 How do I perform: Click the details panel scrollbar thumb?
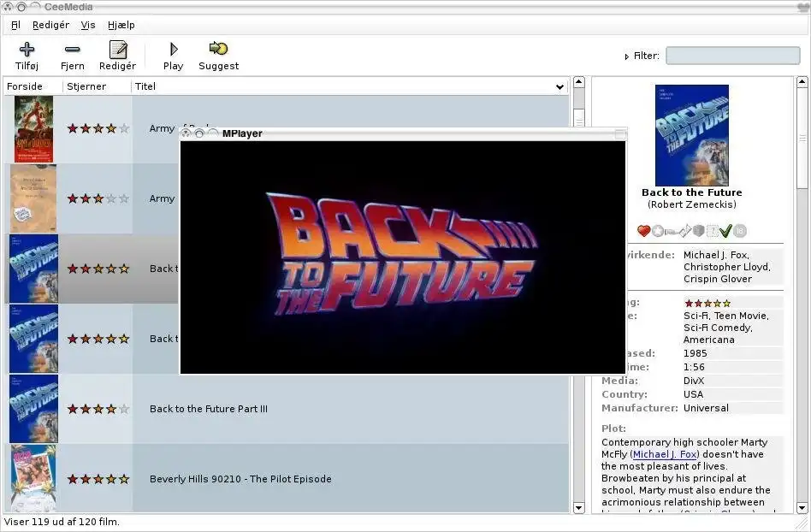tap(802, 139)
